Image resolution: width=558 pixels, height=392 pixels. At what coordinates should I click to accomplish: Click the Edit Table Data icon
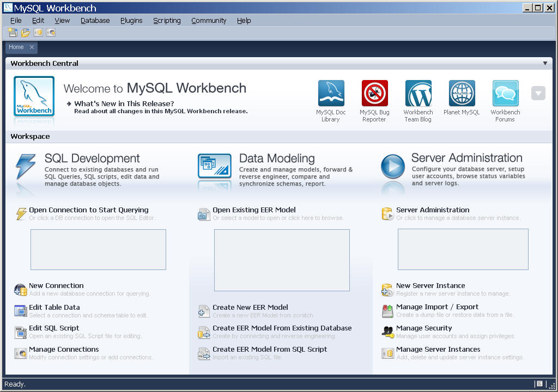pos(21,311)
